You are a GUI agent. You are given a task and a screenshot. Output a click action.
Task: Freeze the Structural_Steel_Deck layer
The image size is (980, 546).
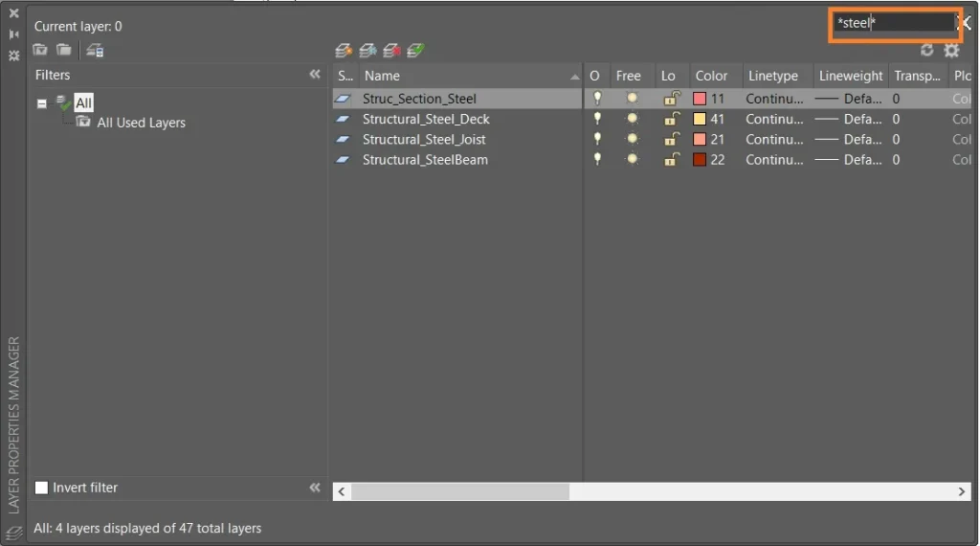coord(632,119)
